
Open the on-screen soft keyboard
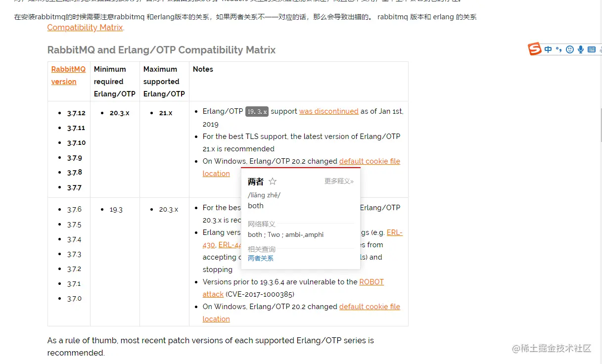(x=591, y=49)
